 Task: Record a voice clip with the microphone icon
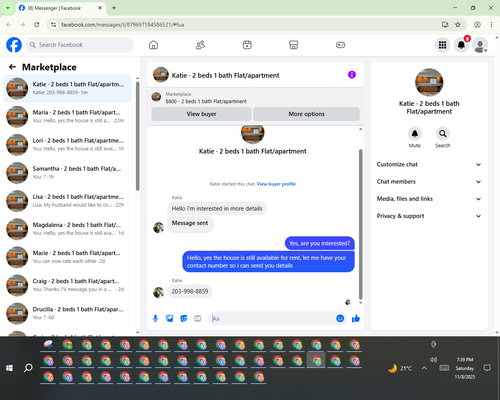[155, 319]
